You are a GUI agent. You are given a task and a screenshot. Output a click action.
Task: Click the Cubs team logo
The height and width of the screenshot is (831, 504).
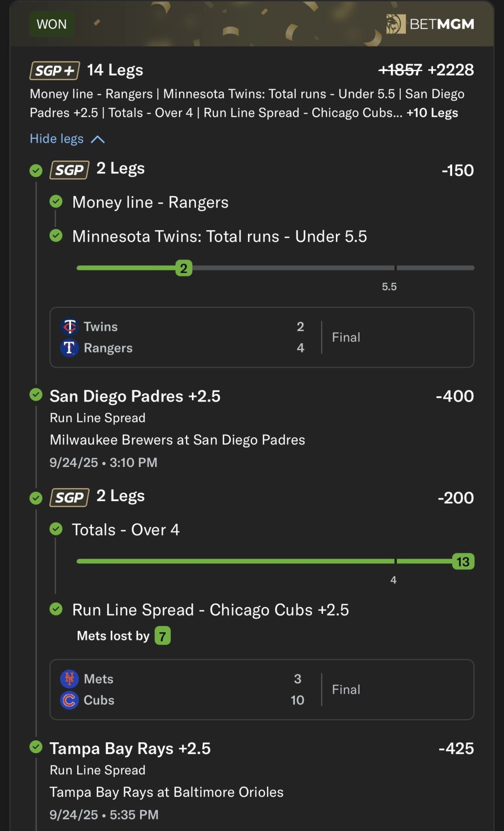70,700
